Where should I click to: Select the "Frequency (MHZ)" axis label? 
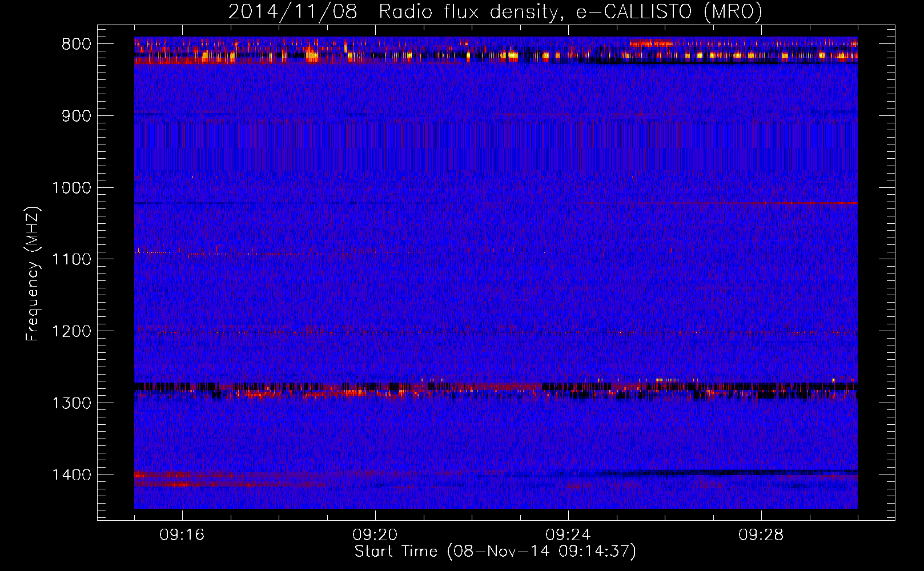pyautogui.click(x=33, y=274)
